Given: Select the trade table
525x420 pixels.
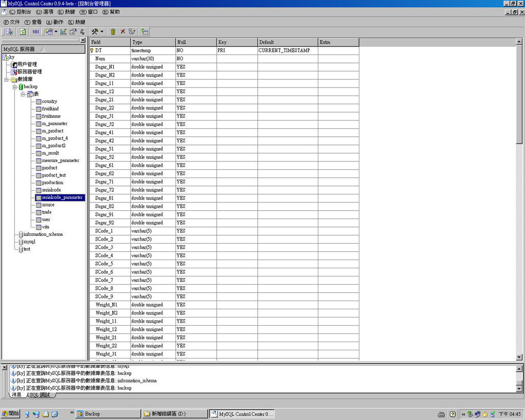Looking at the screenshot, I should point(47,212).
